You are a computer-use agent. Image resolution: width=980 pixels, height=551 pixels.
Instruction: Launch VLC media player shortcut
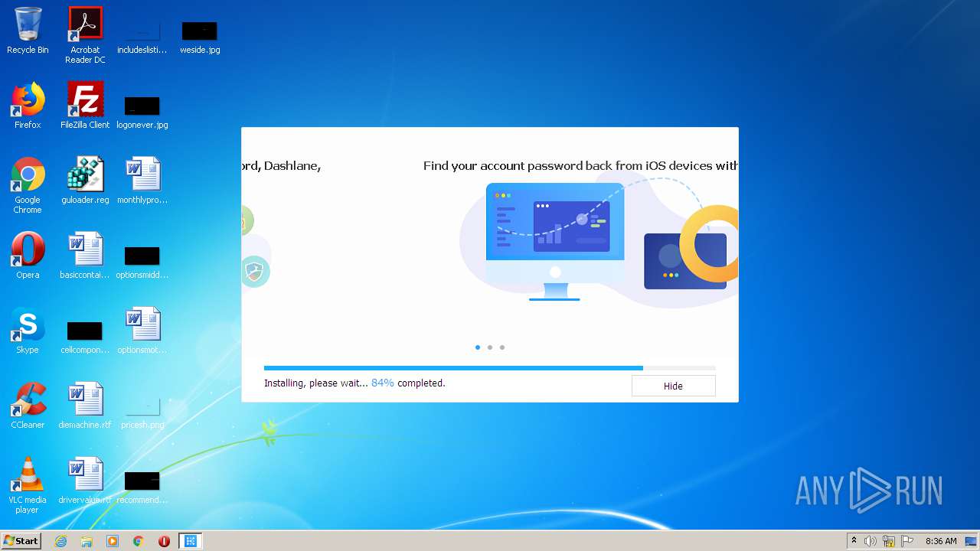tap(28, 485)
